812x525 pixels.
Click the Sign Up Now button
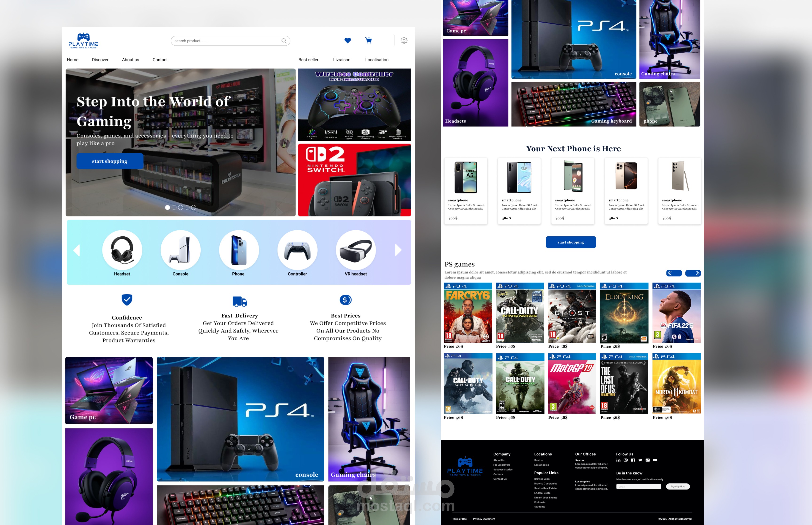tap(678, 486)
